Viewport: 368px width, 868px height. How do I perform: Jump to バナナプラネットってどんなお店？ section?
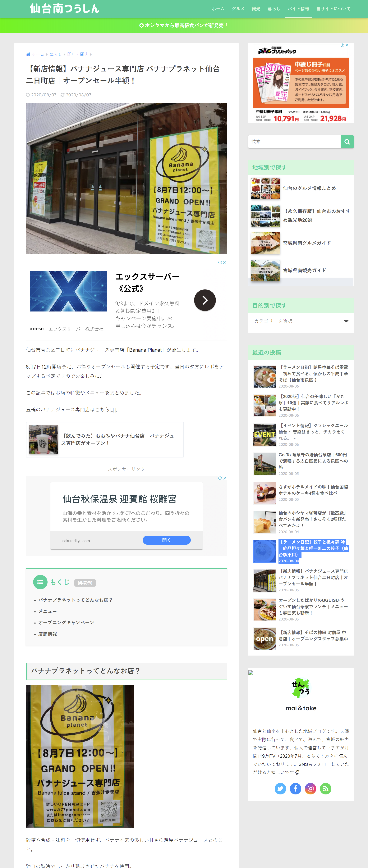(x=75, y=600)
